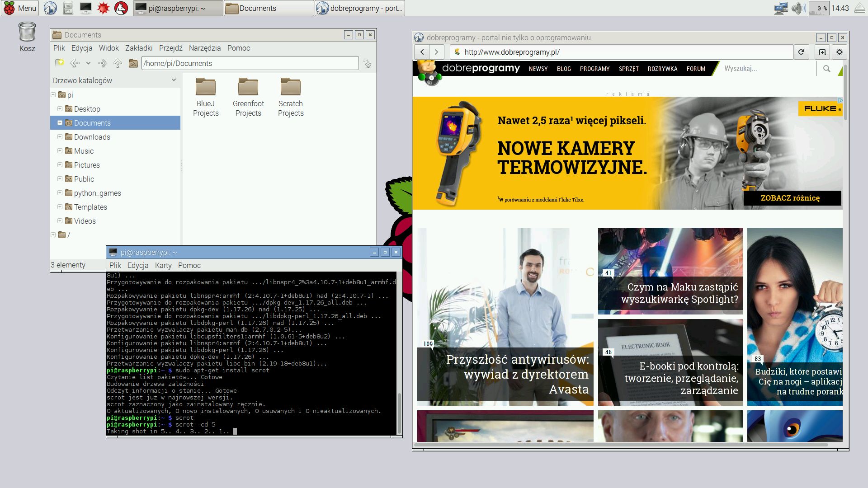Open the browser bookmark panel icon
868x488 pixels.
point(822,52)
